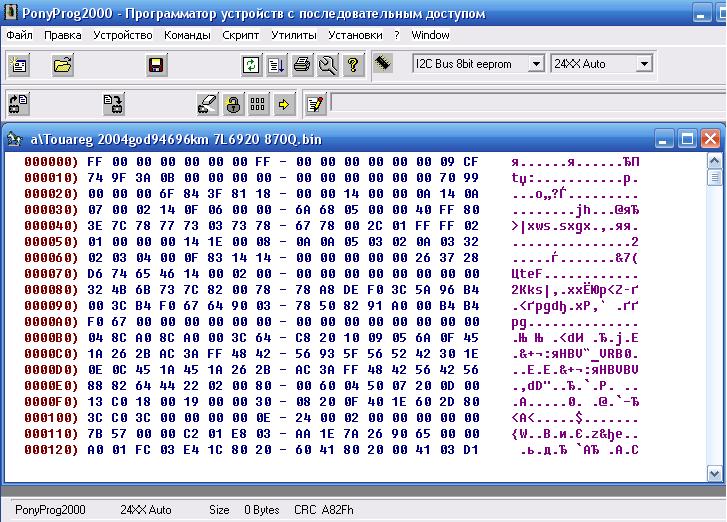Click PonyProg horse icon in title bar
Screen dimensions: 727x522
pos(10,13)
